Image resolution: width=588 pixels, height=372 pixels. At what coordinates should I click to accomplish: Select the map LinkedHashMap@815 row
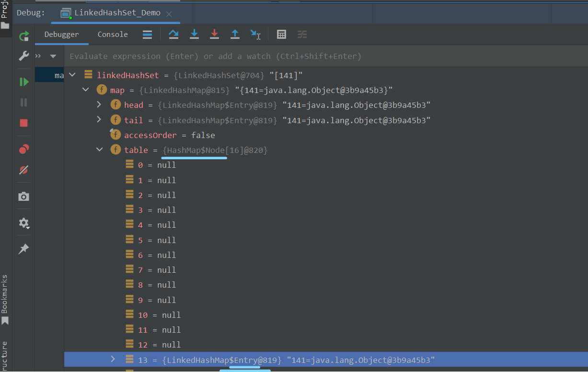(x=326, y=90)
